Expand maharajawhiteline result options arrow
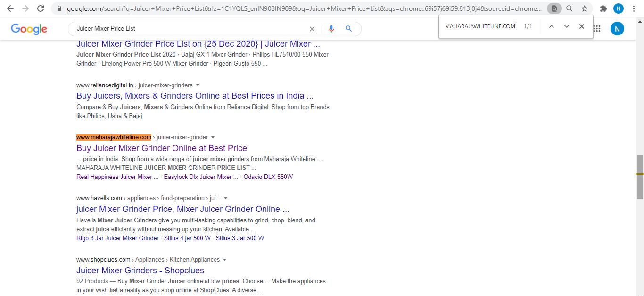The width and height of the screenshot is (644, 296). click(x=213, y=137)
